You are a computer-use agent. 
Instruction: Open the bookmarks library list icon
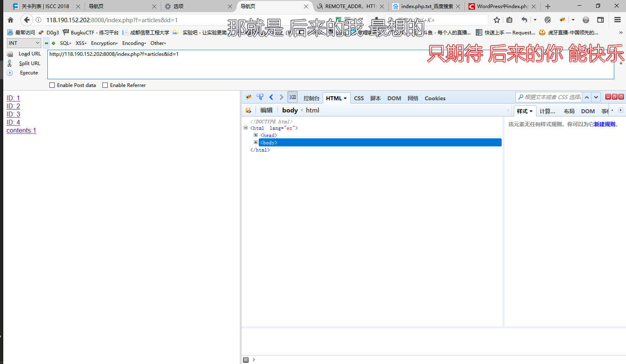coord(509,20)
